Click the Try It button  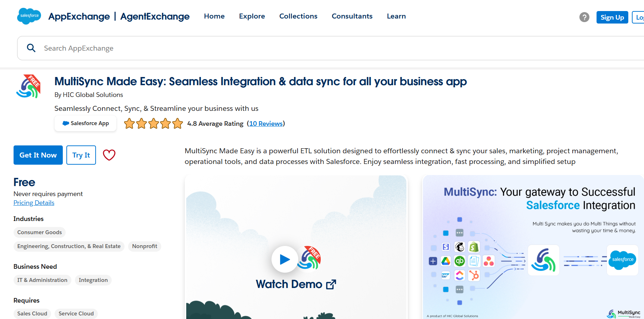(81, 155)
